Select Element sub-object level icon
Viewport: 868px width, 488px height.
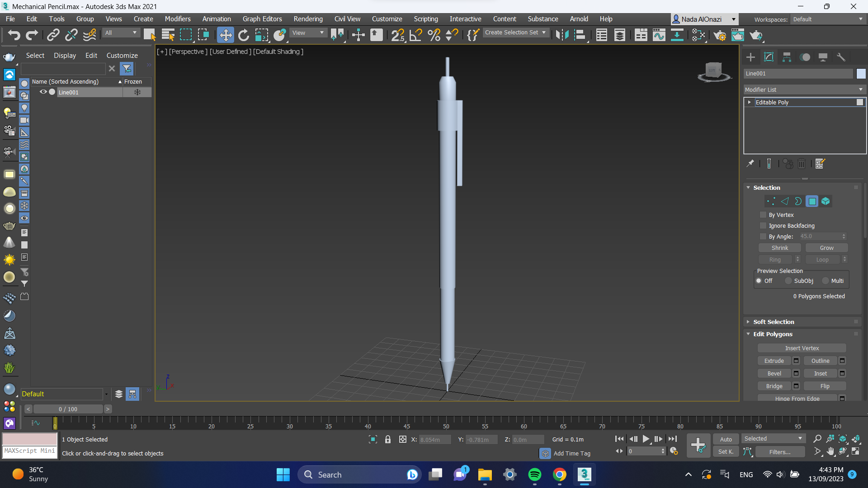click(x=826, y=201)
